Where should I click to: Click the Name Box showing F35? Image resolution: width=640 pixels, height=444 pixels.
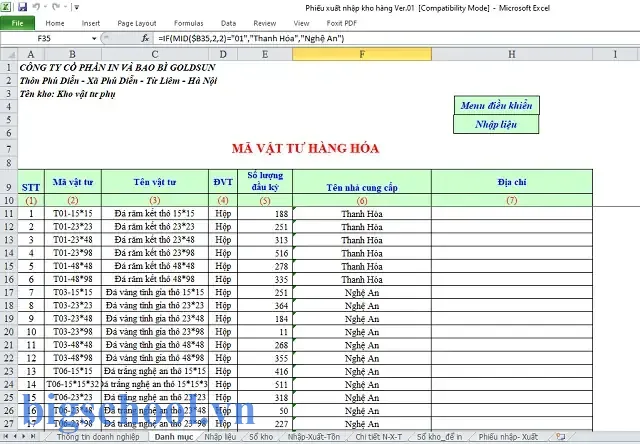coord(44,38)
